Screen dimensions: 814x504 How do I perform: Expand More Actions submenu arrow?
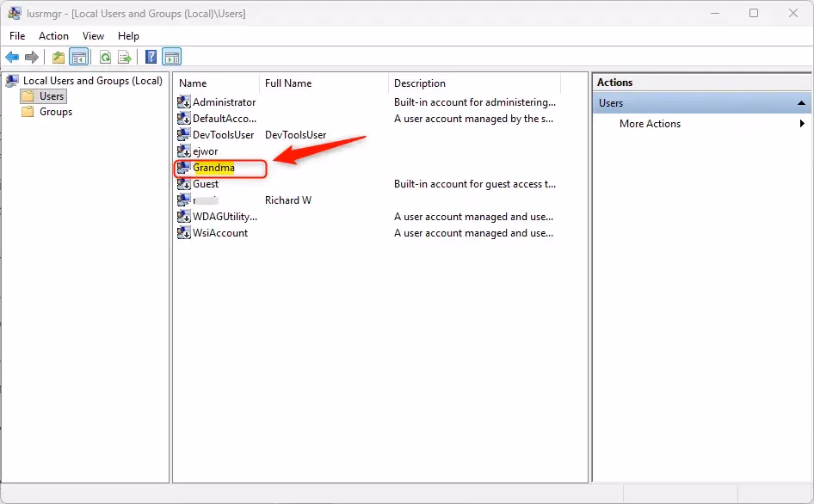click(x=802, y=124)
